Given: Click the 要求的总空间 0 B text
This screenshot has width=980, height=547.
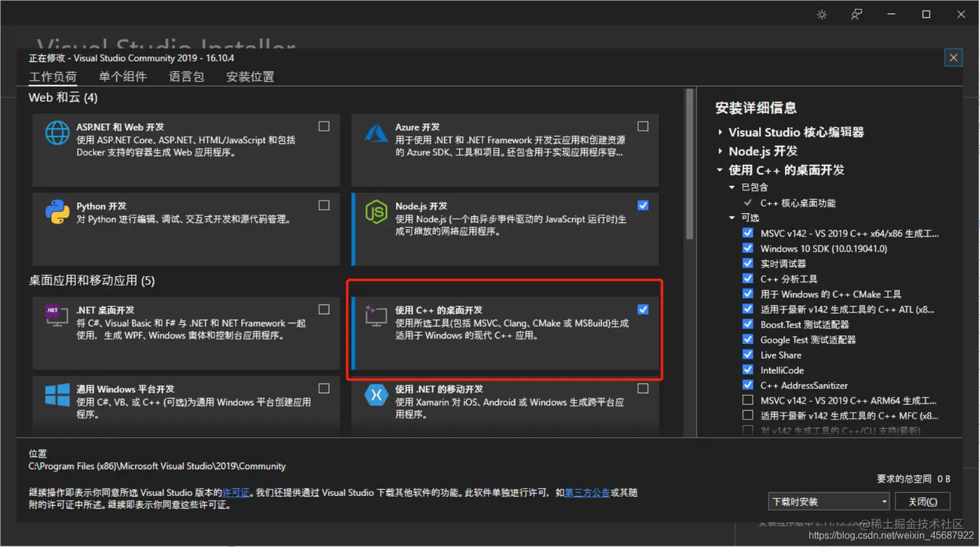Looking at the screenshot, I should [913, 479].
